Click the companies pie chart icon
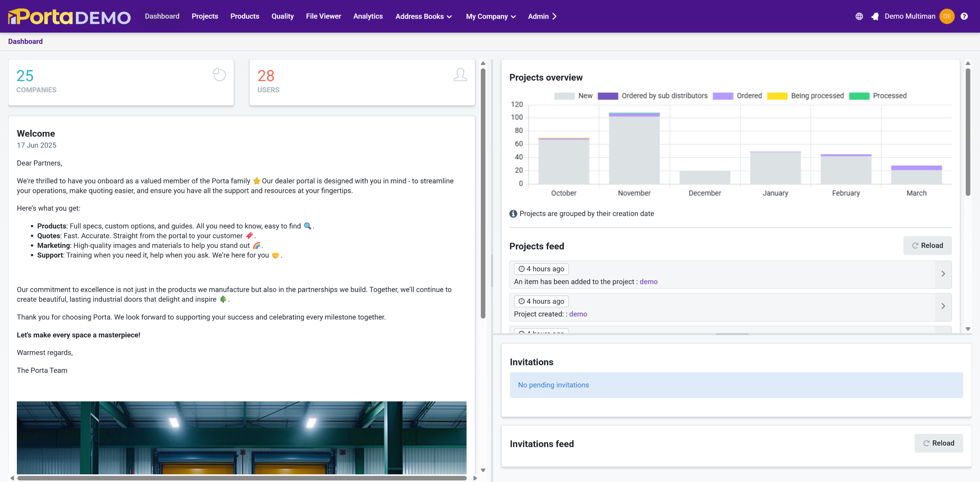This screenshot has height=482, width=980. 219,75
